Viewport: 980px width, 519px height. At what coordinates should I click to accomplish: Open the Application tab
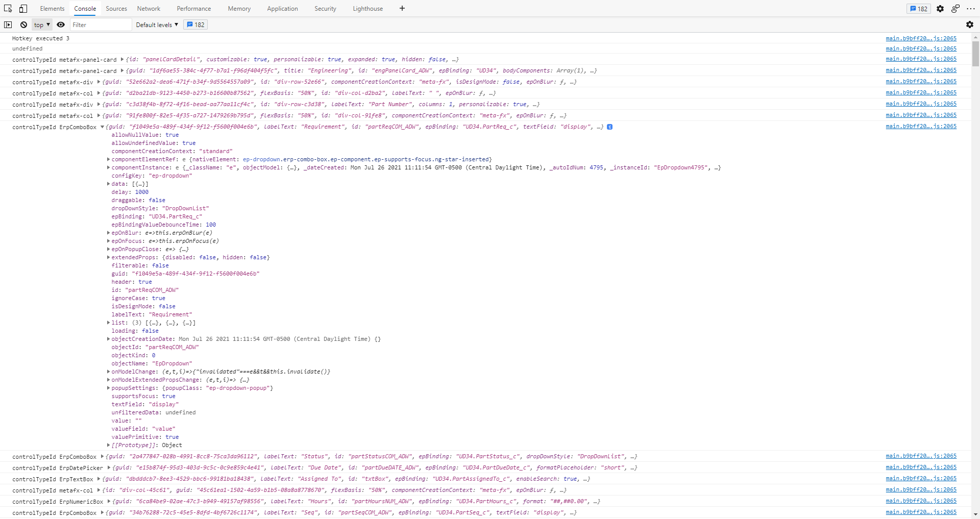coord(282,9)
